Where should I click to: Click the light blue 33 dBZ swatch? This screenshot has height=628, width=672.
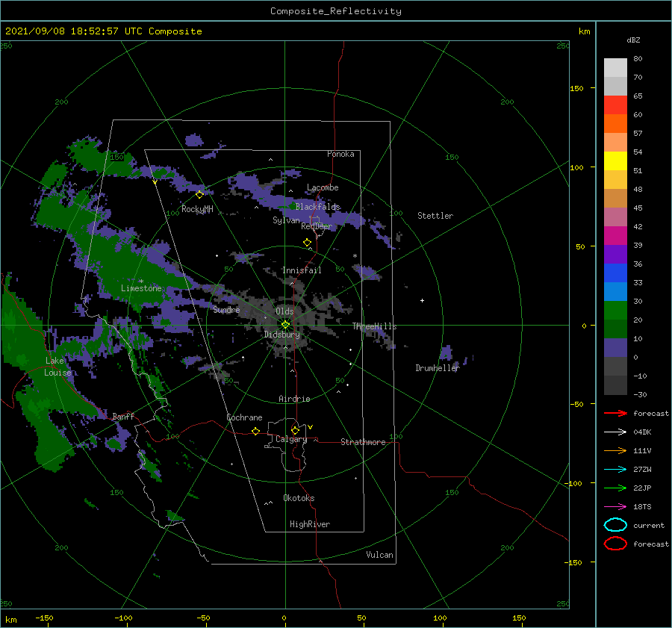tap(615, 291)
